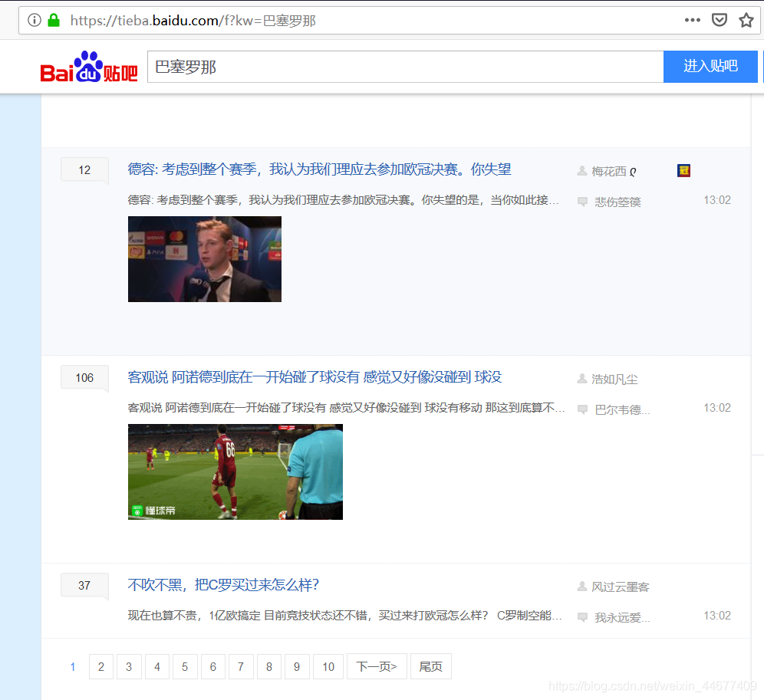The image size is (764, 700).
Task: Click the preview text 德容: 考虑到整个赛季 excerpt
Action: click(x=343, y=199)
